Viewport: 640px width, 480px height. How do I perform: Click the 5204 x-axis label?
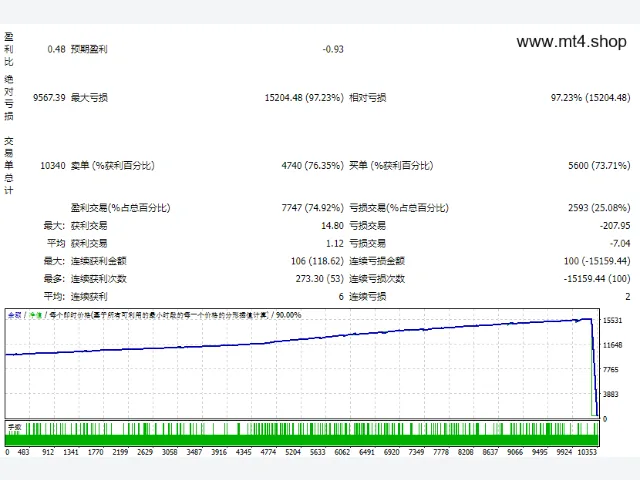293,452
